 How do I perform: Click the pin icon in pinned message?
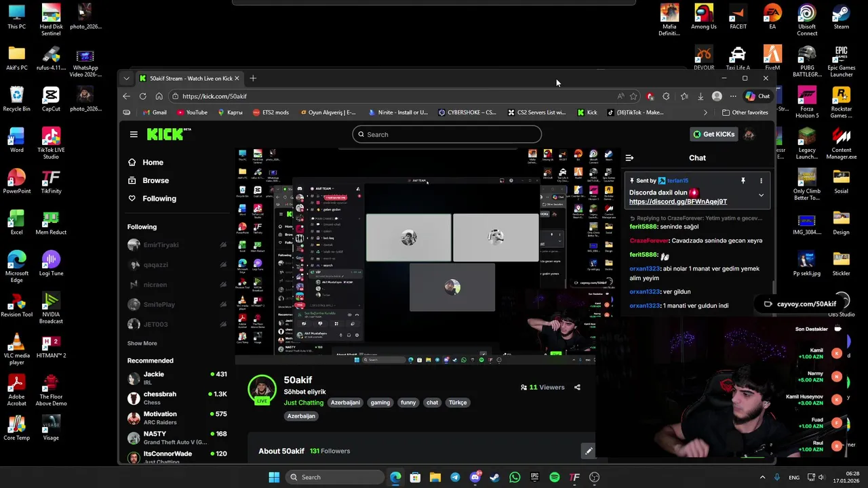click(x=743, y=181)
